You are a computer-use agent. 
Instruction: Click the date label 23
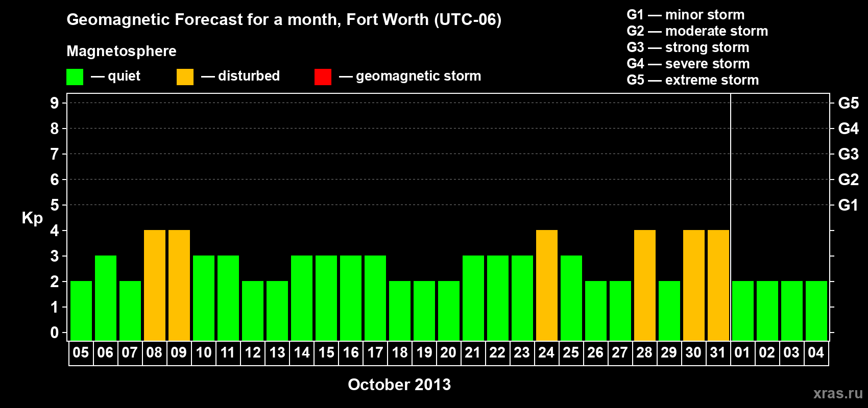click(x=522, y=352)
